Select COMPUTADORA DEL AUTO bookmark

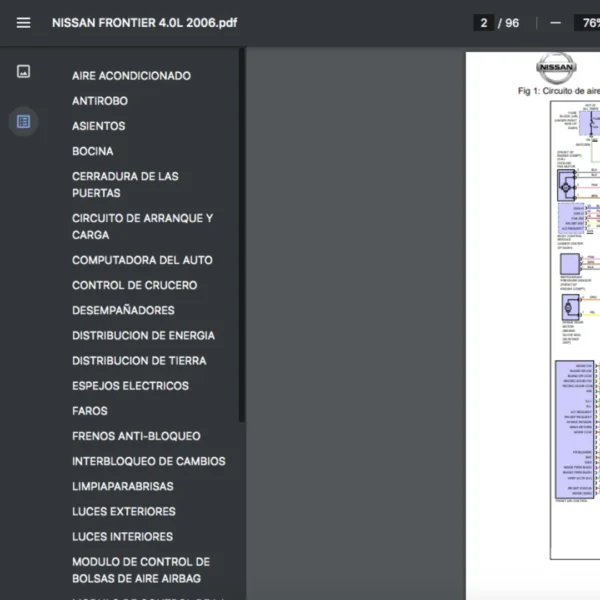click(142, 260)
